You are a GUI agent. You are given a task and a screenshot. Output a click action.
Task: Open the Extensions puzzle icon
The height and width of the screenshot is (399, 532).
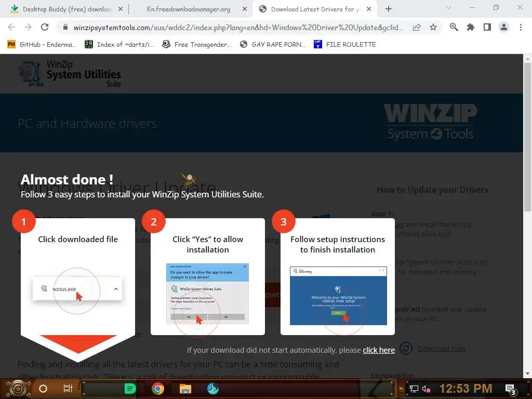470,27
